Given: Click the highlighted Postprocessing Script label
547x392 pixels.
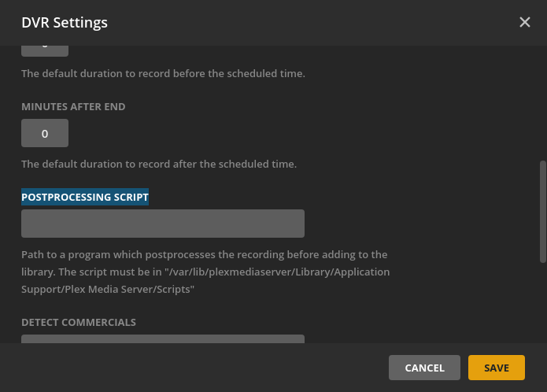Looking at the screenshot, I should tap(85, 197).
